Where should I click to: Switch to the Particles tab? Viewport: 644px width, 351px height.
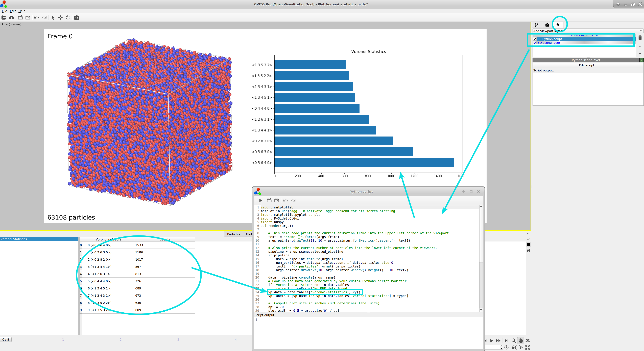[233, 234]
